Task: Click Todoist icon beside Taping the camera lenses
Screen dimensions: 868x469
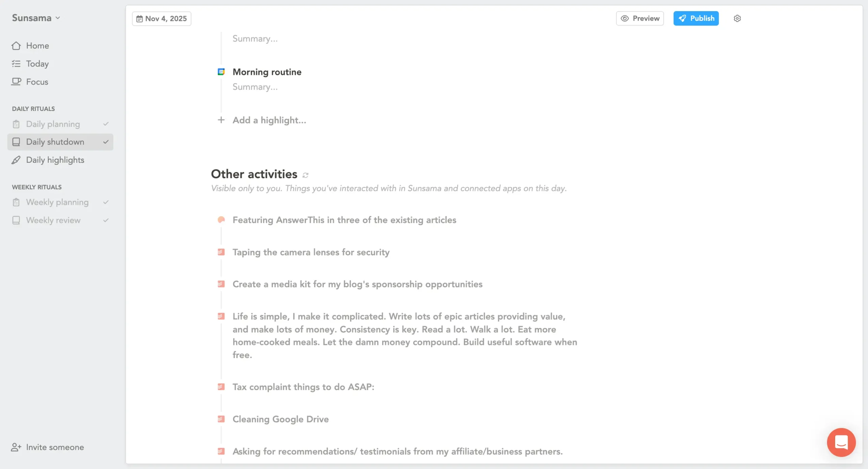Action: click(221, 252)
